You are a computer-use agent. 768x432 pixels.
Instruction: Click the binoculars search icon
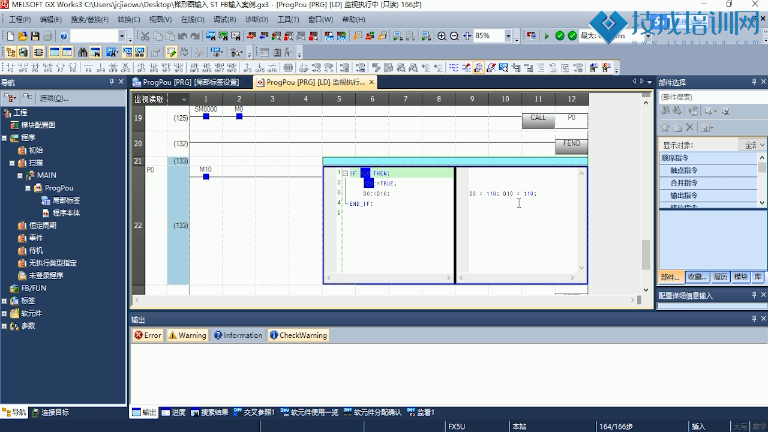pyautogui.click(x=83, y=52)
